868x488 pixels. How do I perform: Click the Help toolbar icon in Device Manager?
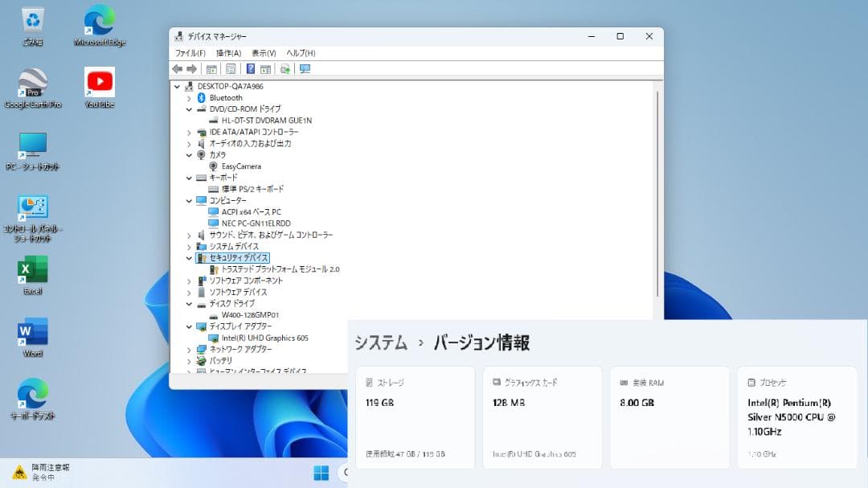251,69
